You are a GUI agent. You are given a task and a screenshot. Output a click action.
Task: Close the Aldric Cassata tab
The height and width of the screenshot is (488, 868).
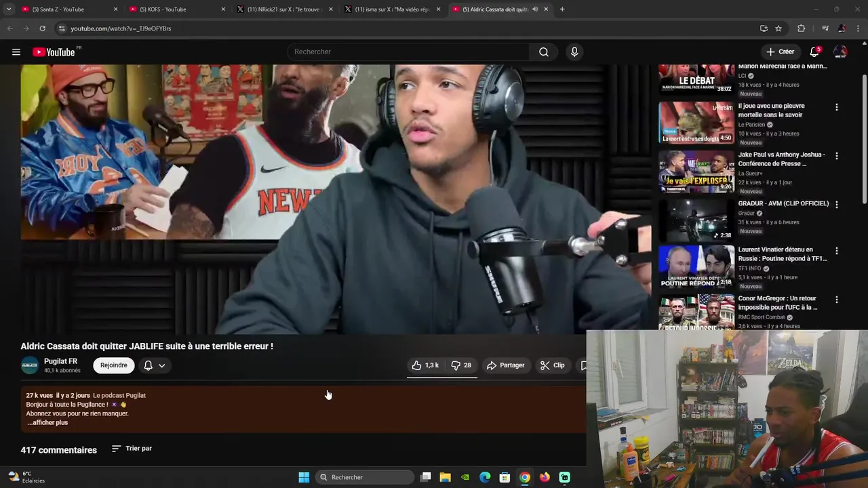tap(546, 9)
